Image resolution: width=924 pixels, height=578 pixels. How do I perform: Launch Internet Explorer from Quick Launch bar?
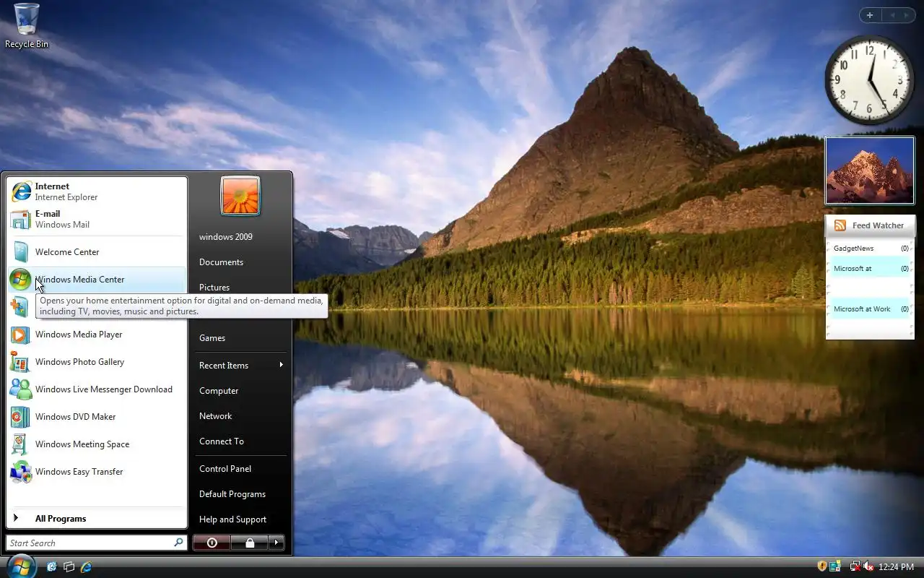click(87, 566)
